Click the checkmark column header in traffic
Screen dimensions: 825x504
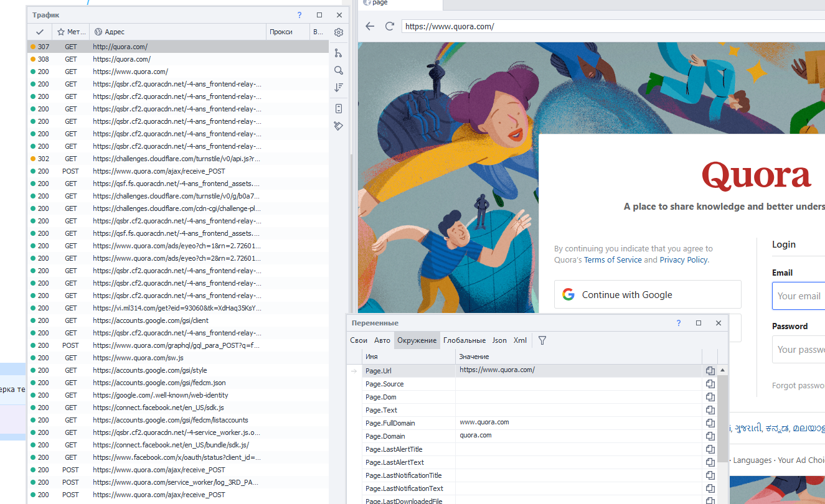coord(40,32)
